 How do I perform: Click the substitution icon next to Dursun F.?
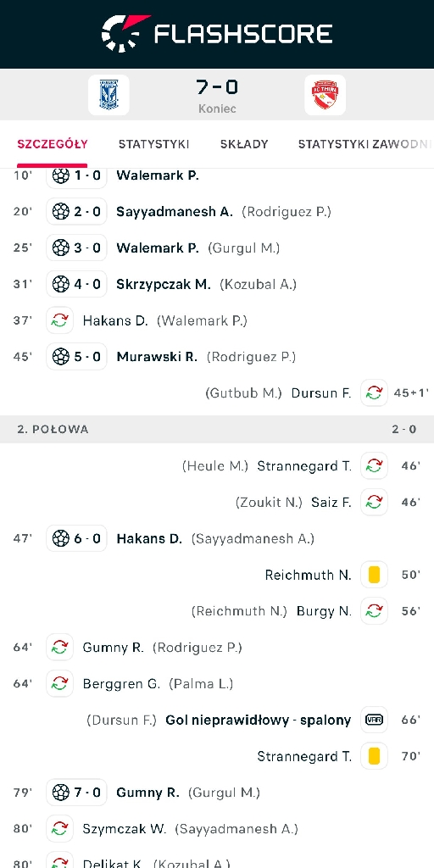[x=374, y=392]
